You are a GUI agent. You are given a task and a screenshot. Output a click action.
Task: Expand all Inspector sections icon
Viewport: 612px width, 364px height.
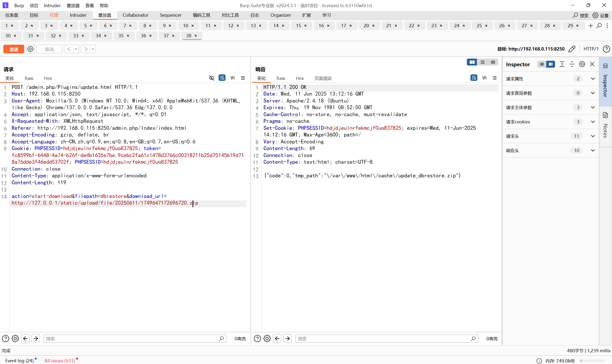point(562,64)
